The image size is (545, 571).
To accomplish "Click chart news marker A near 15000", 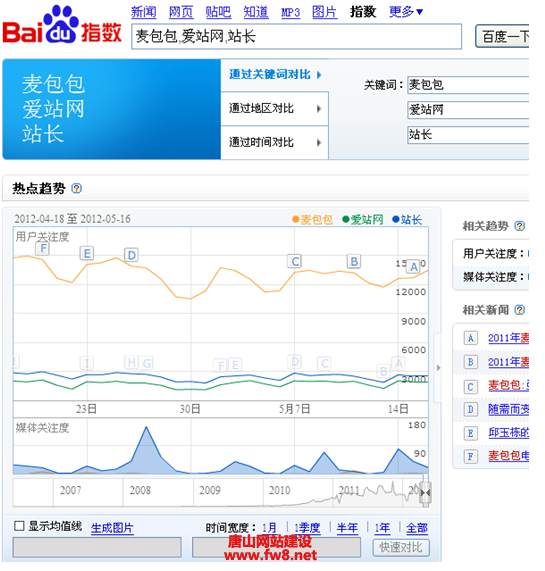I will coord(413,267).
